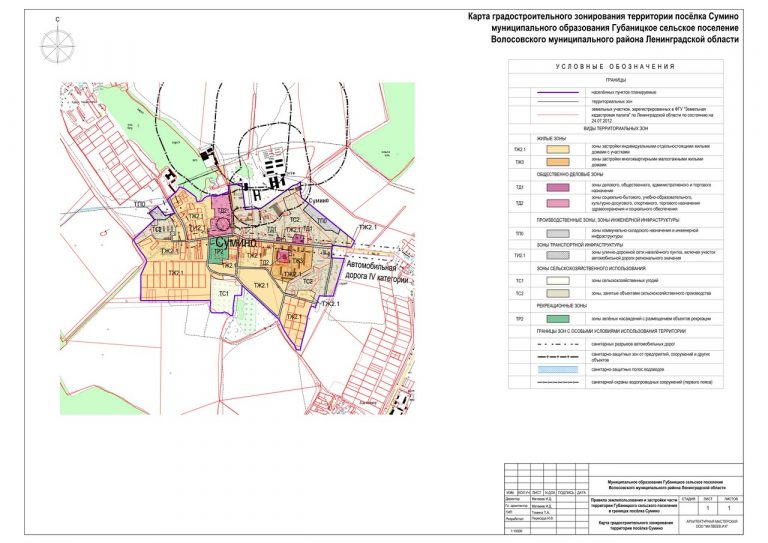Click the 'ГРАНИЦЫ' legend section header
The height and width of the screenshot is (543, 768).
[x=616, y=80]
